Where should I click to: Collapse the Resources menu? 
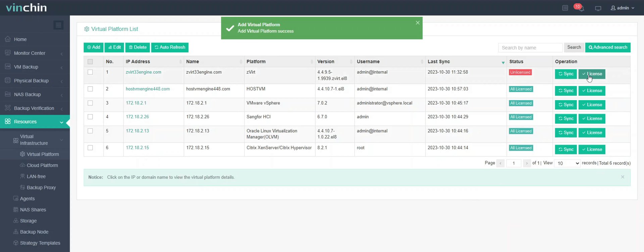pos(61,122)
